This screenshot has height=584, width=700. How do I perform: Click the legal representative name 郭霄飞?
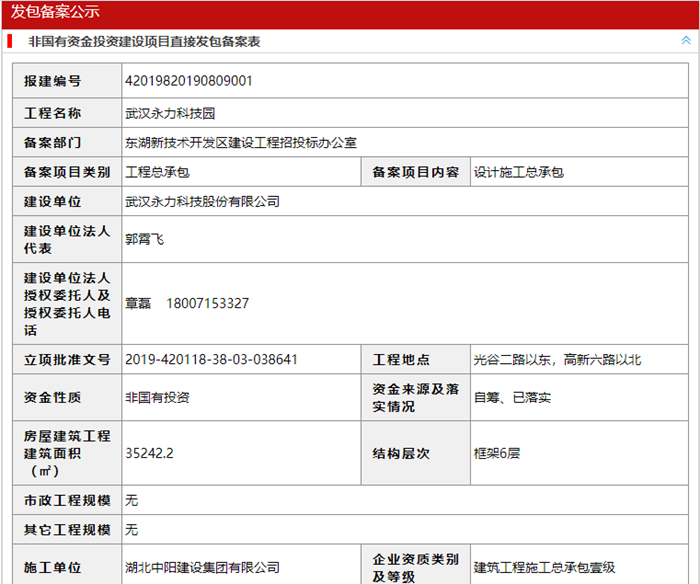[145, 239]
